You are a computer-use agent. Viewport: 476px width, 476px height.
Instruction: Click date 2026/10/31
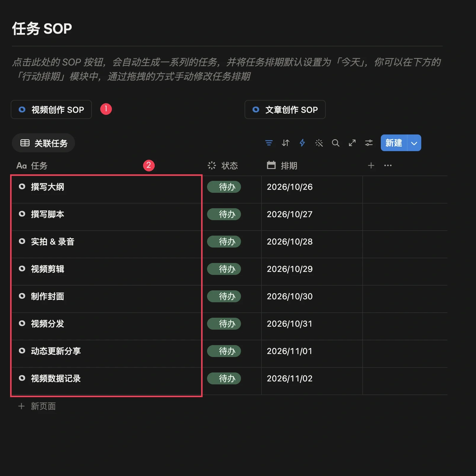tap(290, 324)
